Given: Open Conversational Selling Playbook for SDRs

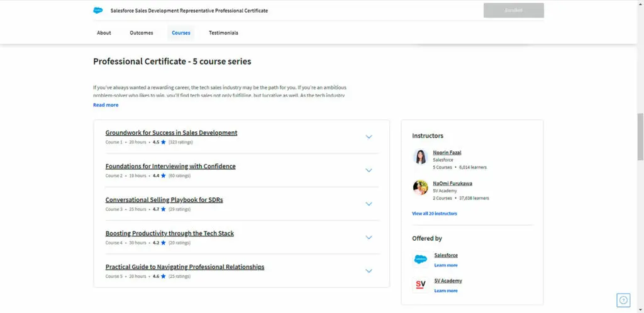Looking at the screenshot, I should pyautogui.click(x=164, y=200).
